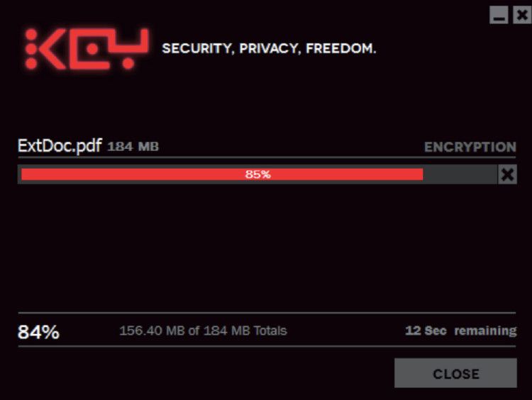The width and height of the screenshot is (532, 400).
Task: Click the "12 Sec remaining" time estimate
Action: [460, 331]
